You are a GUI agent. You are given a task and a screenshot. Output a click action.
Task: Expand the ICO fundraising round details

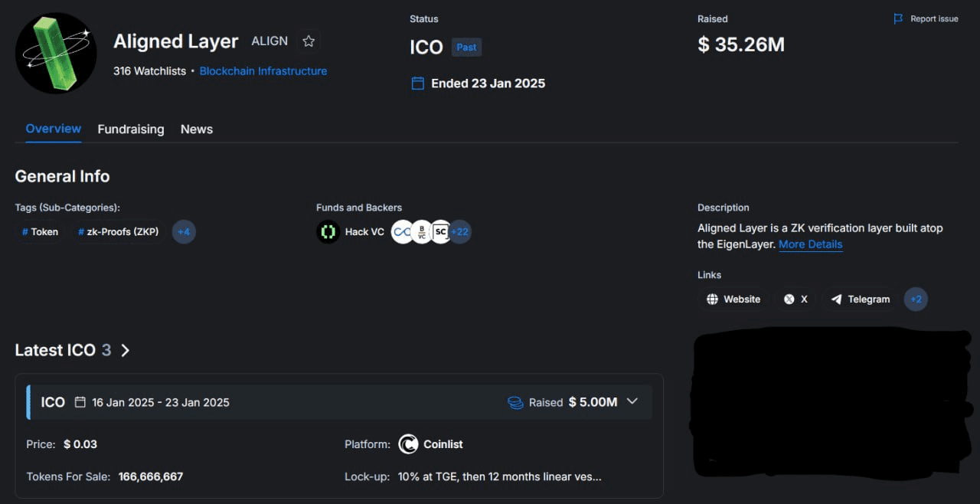pyautogui.click(x=632, y=401)
